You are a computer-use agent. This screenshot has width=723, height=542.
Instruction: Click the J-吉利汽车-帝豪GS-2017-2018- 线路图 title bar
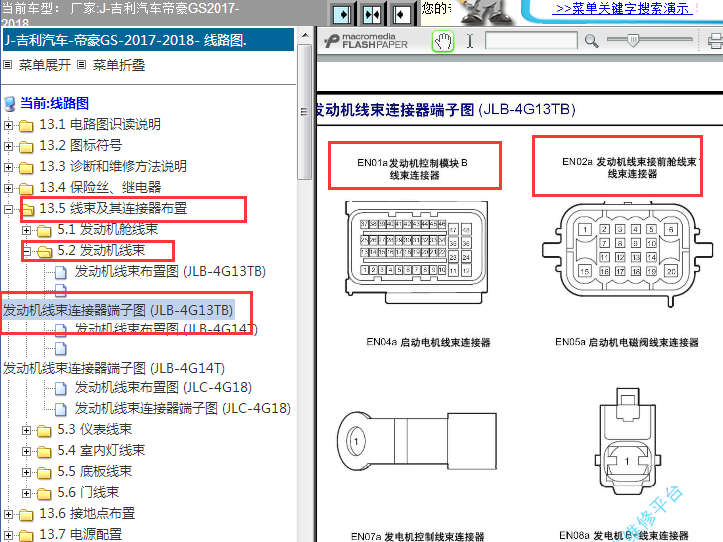coord(148,40)
